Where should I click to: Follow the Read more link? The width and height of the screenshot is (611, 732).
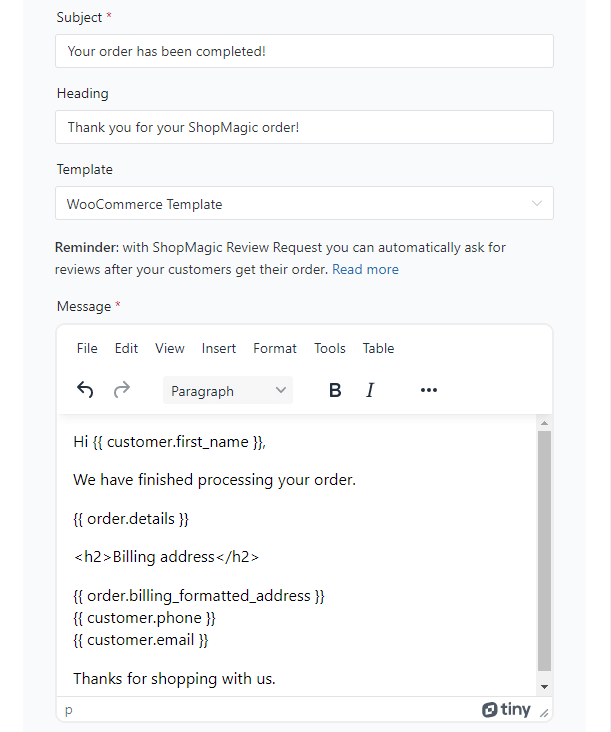pyautogui.click(x=365, y=269)
